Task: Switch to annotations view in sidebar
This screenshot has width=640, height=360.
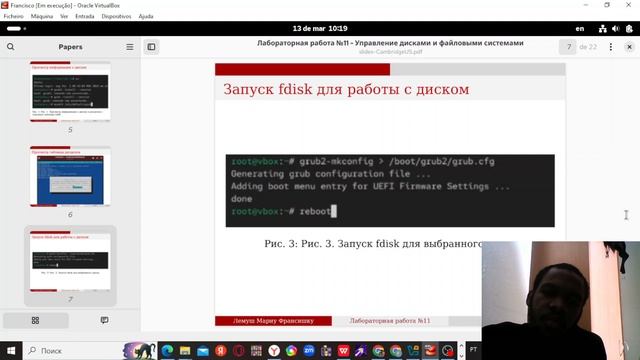Action: click(x=104, y=320)
